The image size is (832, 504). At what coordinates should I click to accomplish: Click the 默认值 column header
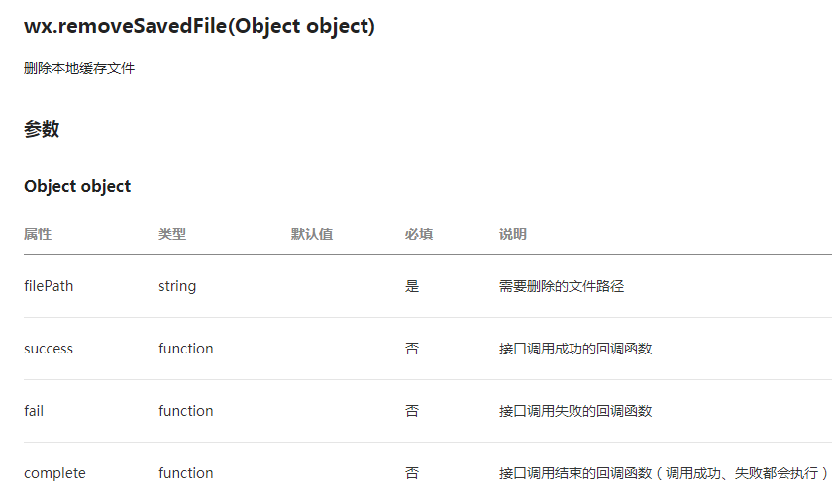[312, 234]
